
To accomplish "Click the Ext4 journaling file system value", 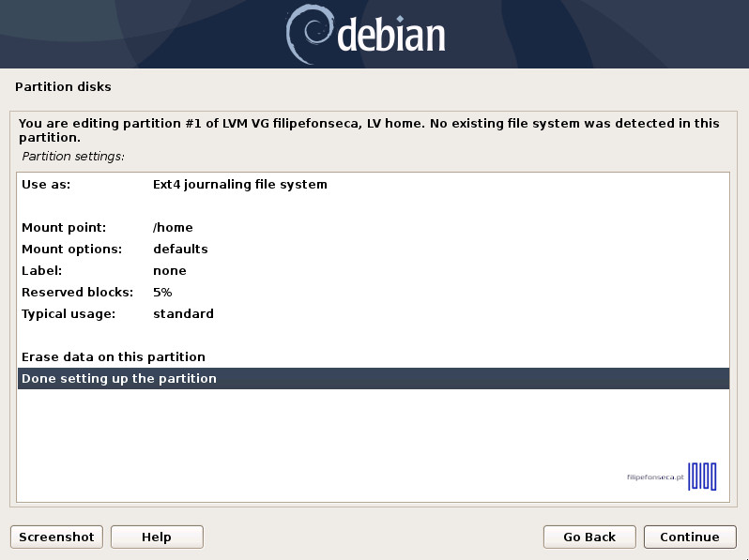I will (x=239, y=185).
